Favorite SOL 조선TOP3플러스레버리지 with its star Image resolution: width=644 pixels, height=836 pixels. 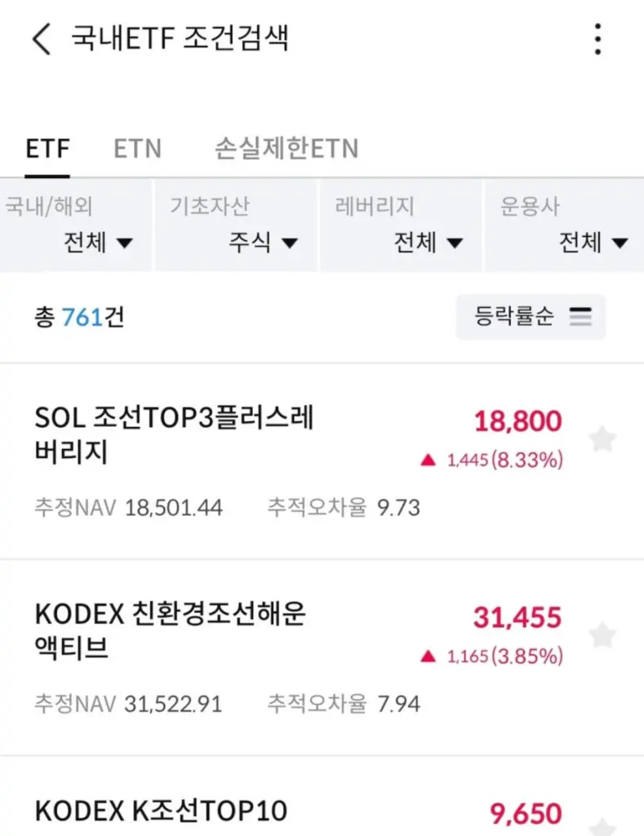pos(602,439)
